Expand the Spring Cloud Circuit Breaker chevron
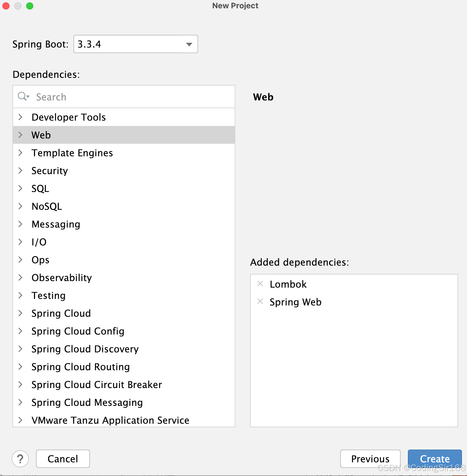Image resolution: width=467 pixels, height=476 pixels. point(20,384)
